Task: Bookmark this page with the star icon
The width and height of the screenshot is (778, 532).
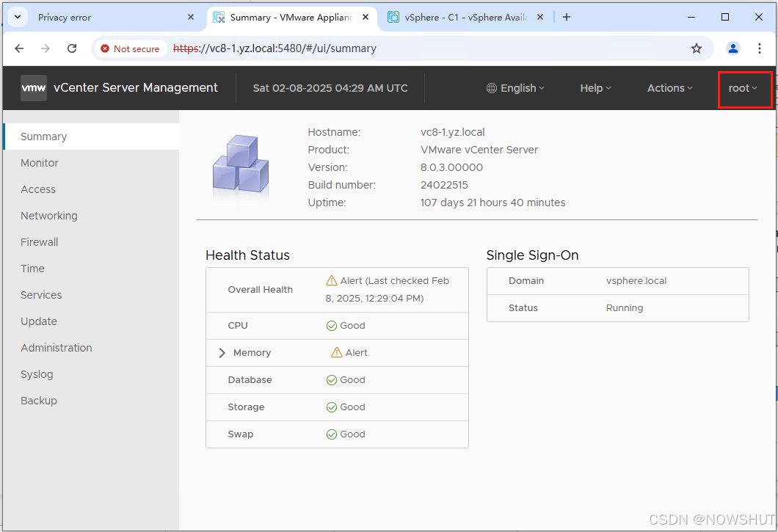Action: 696,48
